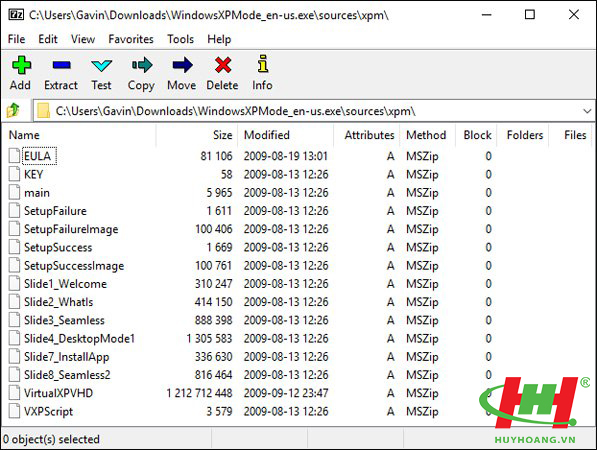Click the Test toolbar icon
This screenshot has height=450, width=597.
pyautogui.click(x=101, y=65)
